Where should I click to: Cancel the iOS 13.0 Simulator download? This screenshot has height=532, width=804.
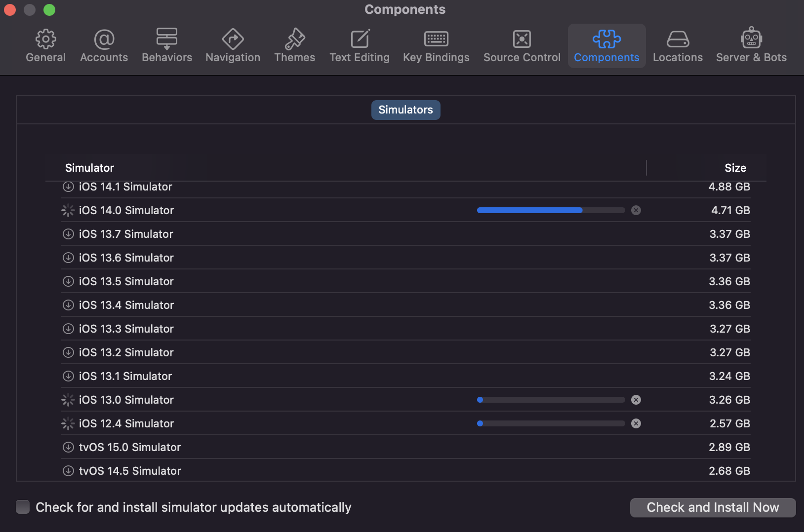click(x=636, y=400)
